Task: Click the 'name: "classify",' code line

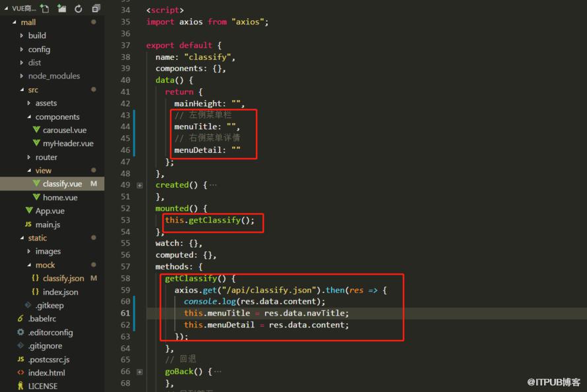Action: [195, 57]
